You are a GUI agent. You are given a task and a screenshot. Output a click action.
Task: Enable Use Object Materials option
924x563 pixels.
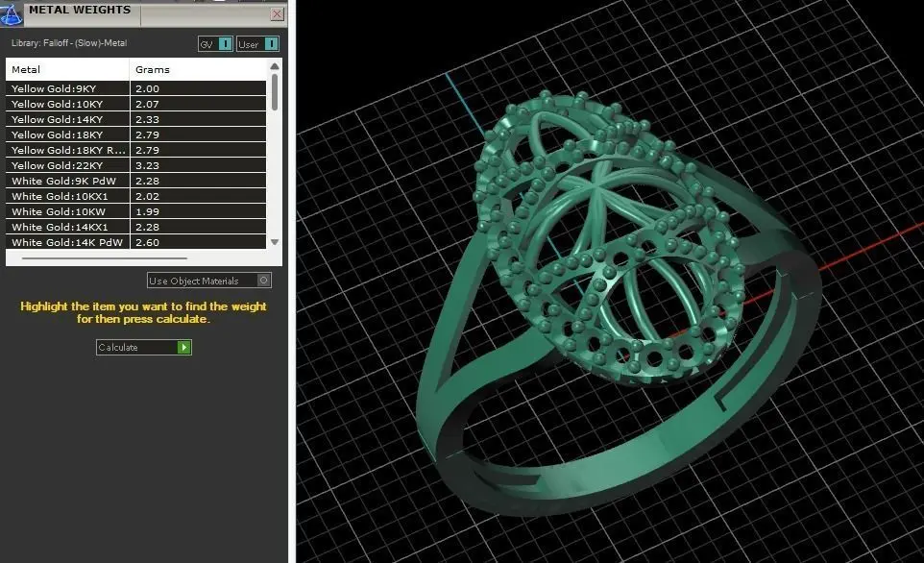pyautogui.click(x=209, y=281)
